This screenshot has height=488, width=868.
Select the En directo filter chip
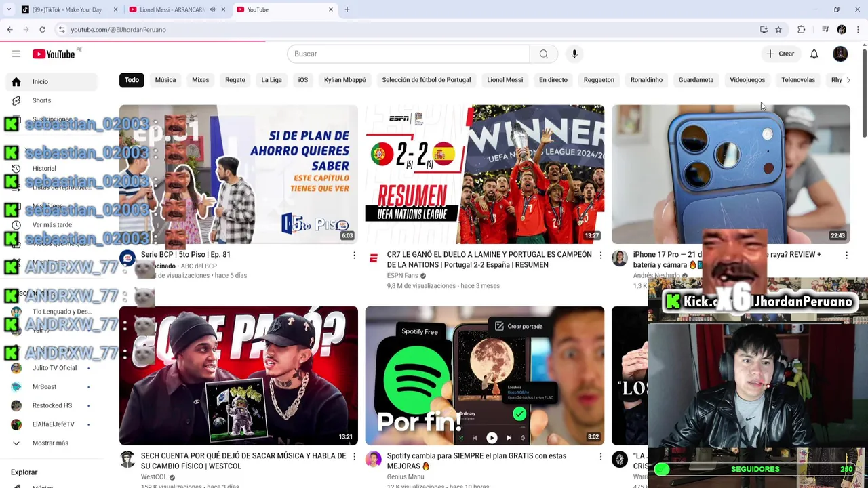click(553, 80)
